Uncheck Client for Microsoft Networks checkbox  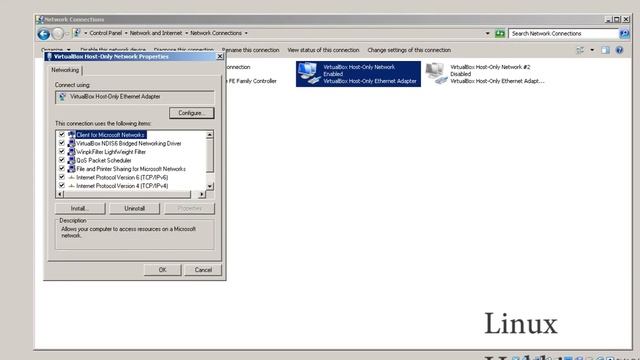62,134
